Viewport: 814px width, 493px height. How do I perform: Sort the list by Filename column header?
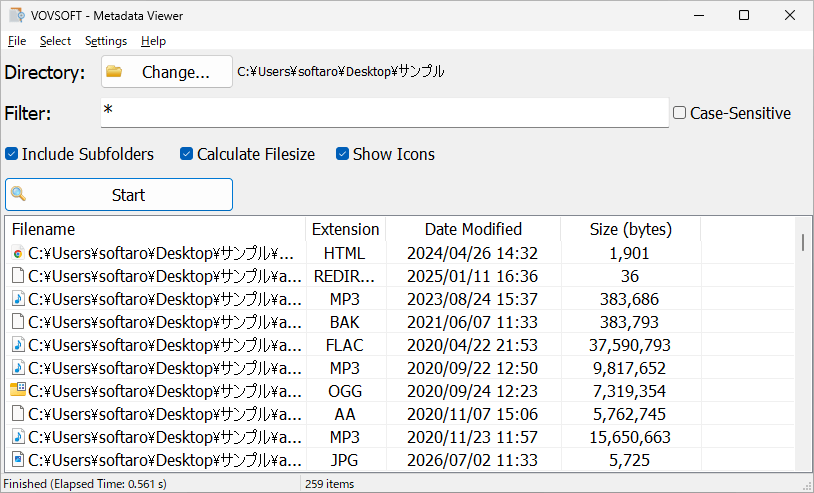156,229
